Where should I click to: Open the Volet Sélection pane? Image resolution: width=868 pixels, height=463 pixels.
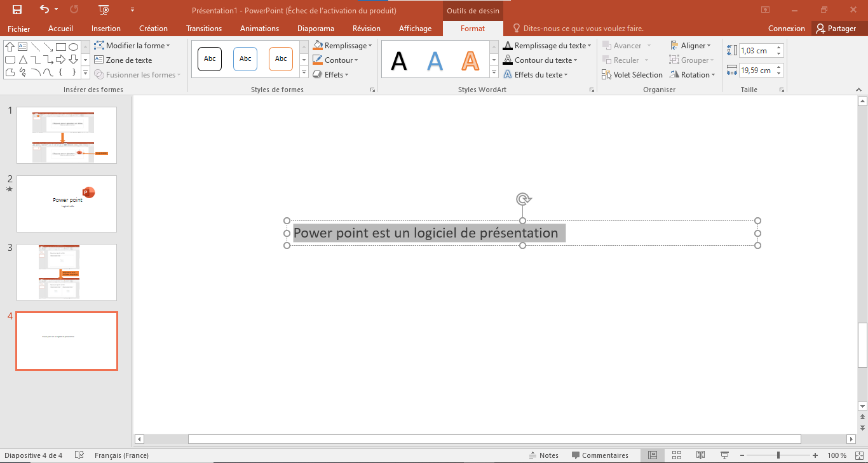(632, 75)
